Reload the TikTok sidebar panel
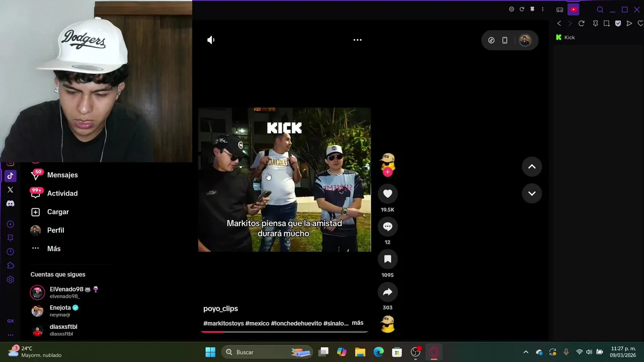The width and height of the screenshot is (644, 362). click(522, 9)
